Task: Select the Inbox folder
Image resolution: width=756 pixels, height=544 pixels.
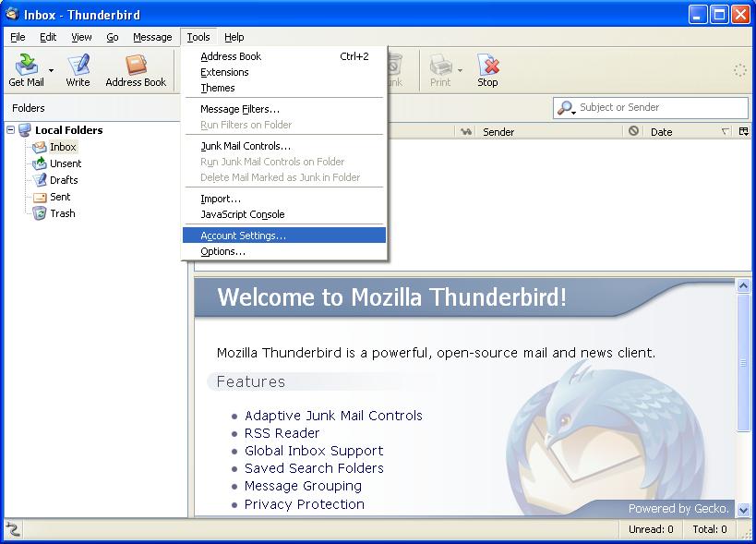Action: (x=63, y=147)
